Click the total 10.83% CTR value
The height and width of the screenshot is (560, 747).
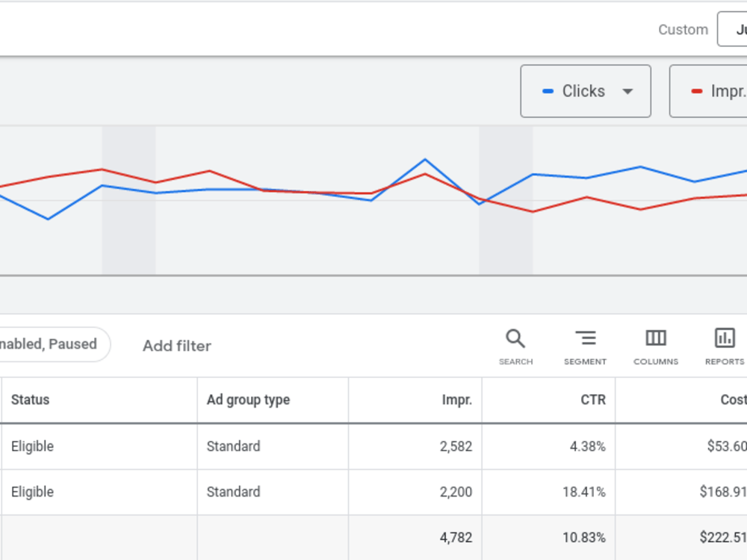(x=584, y=537)
